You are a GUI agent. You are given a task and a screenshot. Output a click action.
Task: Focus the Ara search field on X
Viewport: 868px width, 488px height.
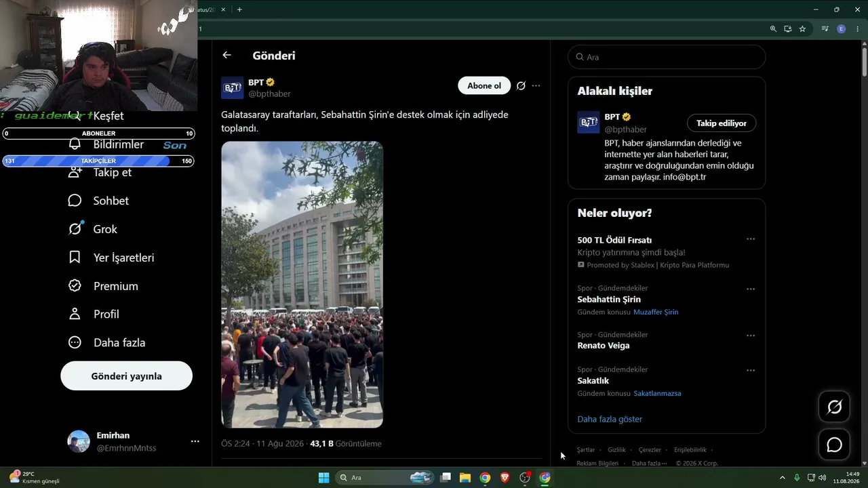pos(667,57)
